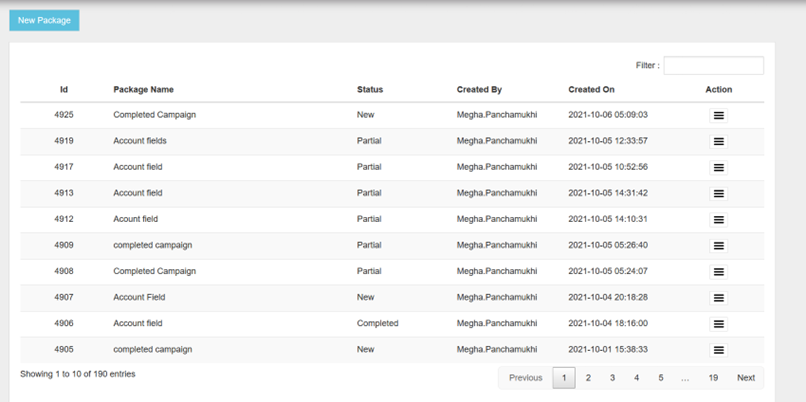The width and height of the screenshot is (806, 402).
Task: Click the New Package button
Action: (44, 20)
